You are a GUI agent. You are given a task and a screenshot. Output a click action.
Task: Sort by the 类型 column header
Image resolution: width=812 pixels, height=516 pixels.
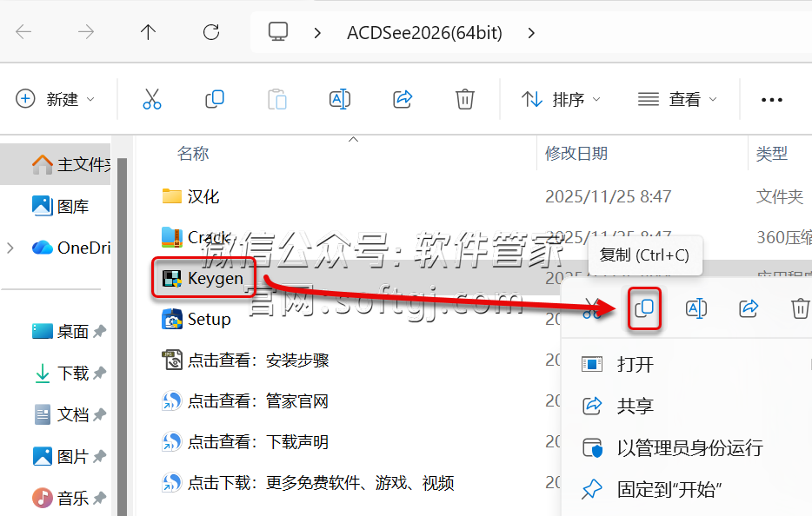pos(772,154)
